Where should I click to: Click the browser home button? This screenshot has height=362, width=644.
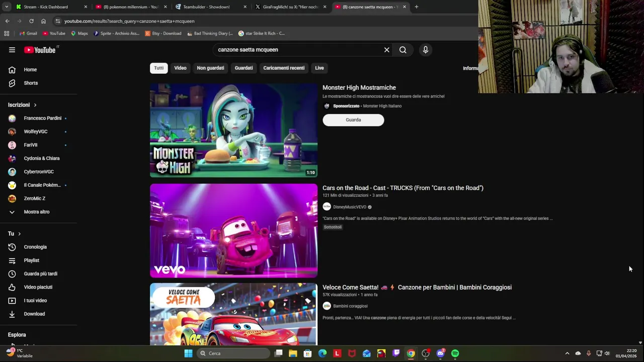tap(43, 21)
